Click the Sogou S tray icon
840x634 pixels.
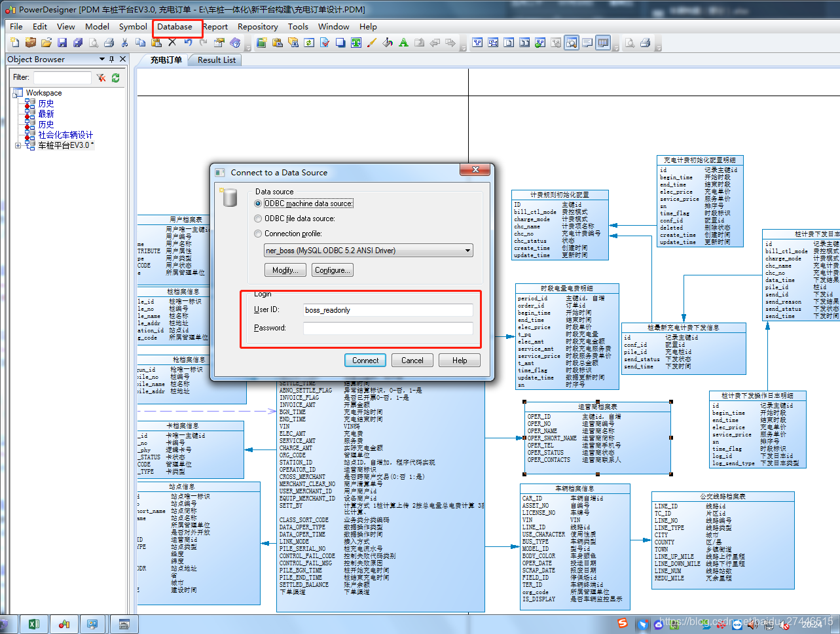[623, 623]
